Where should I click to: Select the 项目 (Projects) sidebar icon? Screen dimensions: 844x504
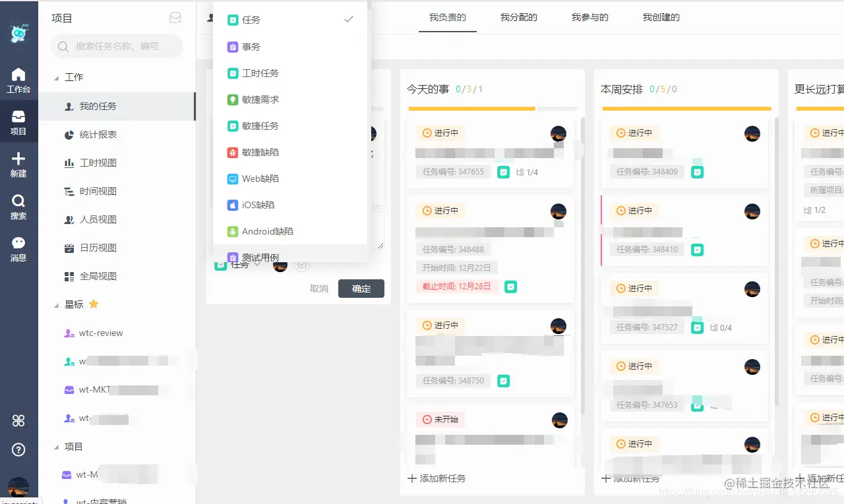click(19, 117)
